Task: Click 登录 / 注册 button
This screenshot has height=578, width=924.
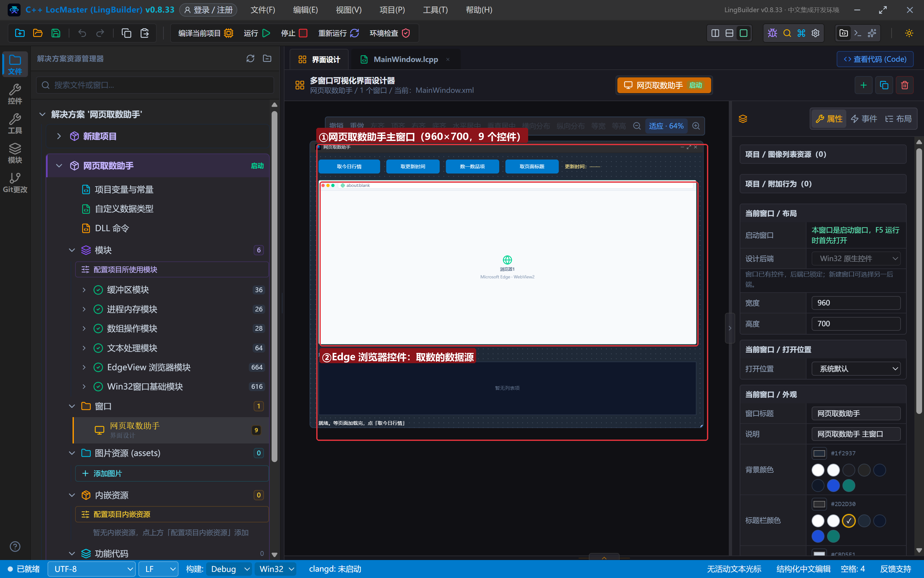Action: (x=208, y=10)
